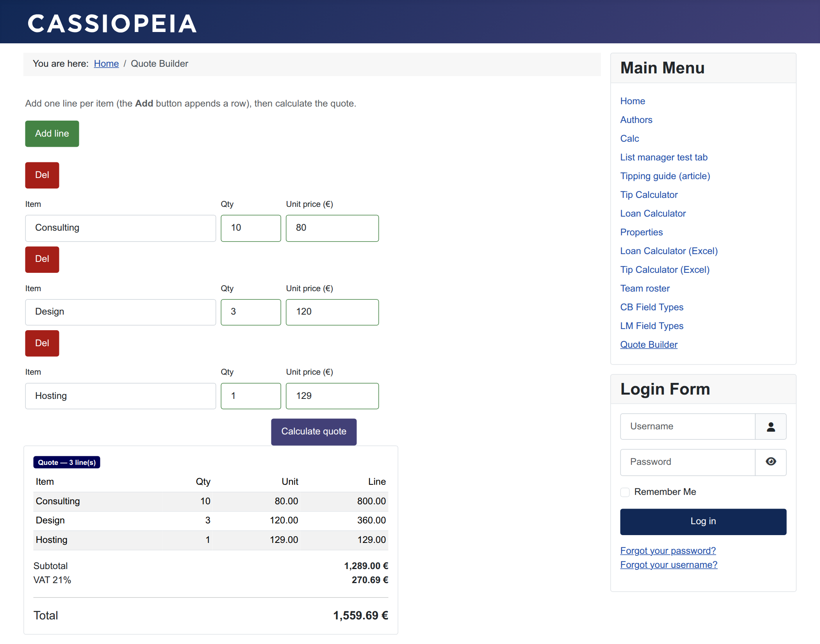This screenshot has height=644, width=820.
Task: Click the Forgot your password link
Action: pos(668,551)
